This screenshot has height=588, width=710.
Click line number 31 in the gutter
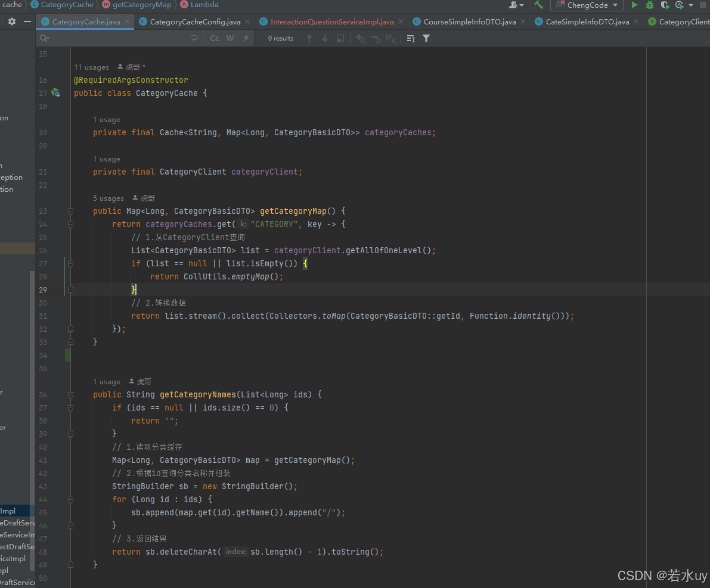click(x=43, y=316)
